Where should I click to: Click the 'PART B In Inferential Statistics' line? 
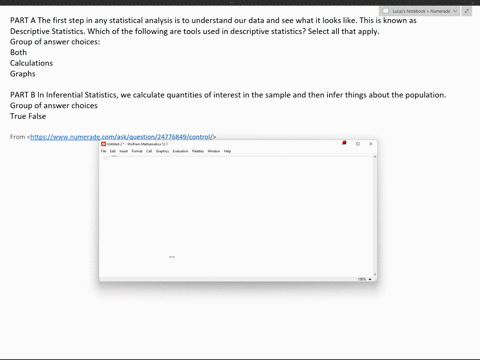coord(228,95)
